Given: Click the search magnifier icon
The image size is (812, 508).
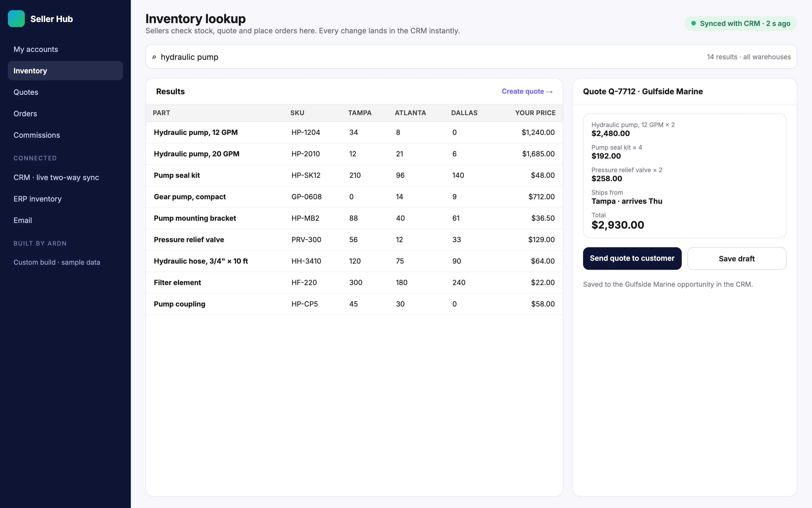Looking at the screenshot, I should coord(154,57).
